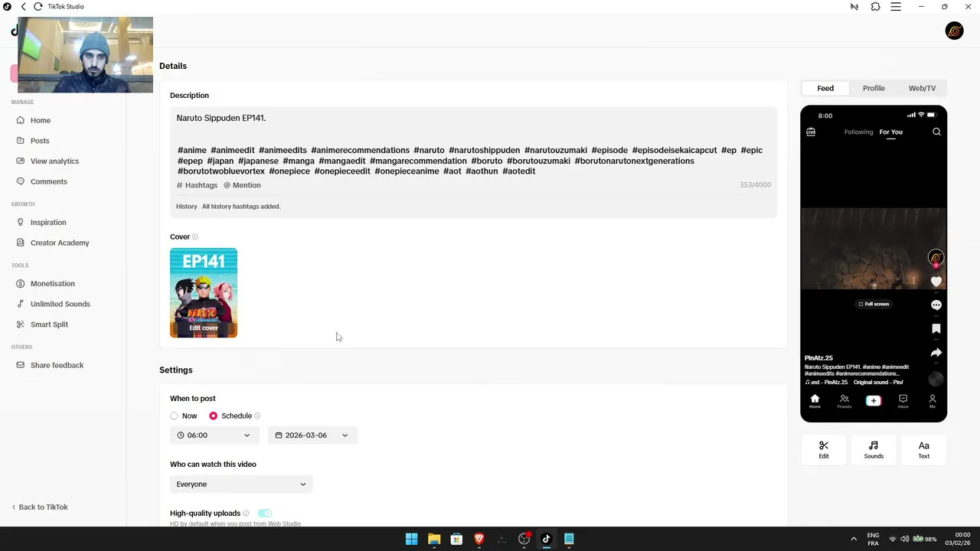Show hidden system tray icons
The image size is (980, 551).
854,539
